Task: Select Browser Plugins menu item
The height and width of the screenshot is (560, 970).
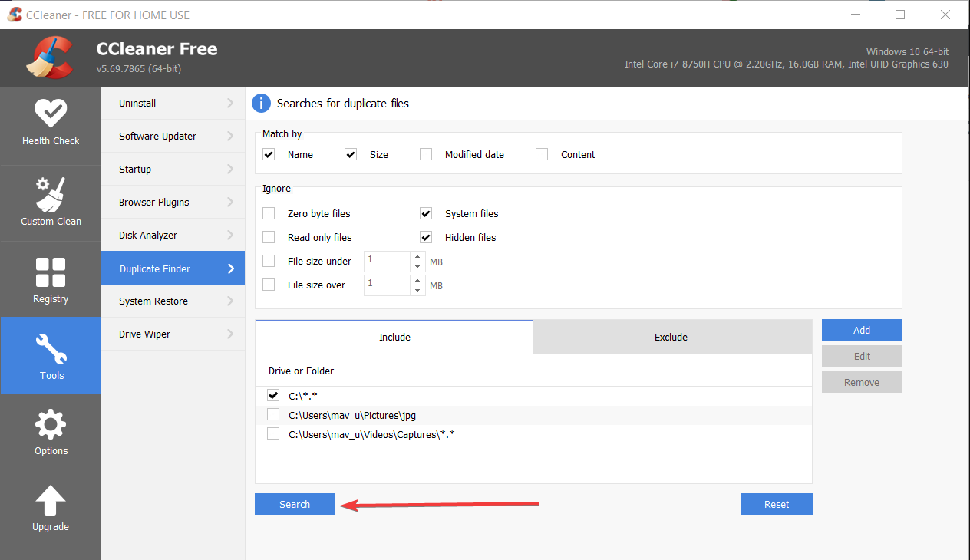Action: point(173,202)
